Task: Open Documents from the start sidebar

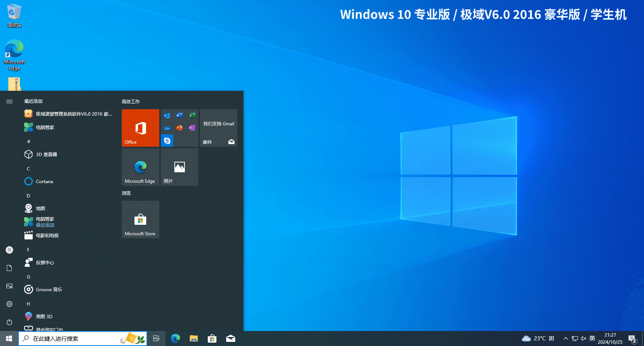Action: pyautogui.click(x=9, y=268)
